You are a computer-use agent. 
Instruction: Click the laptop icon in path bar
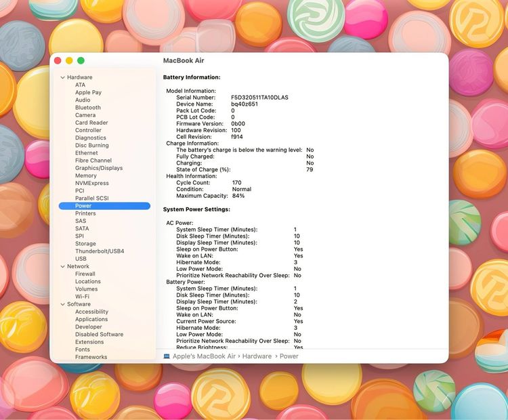tap(167, 356)
